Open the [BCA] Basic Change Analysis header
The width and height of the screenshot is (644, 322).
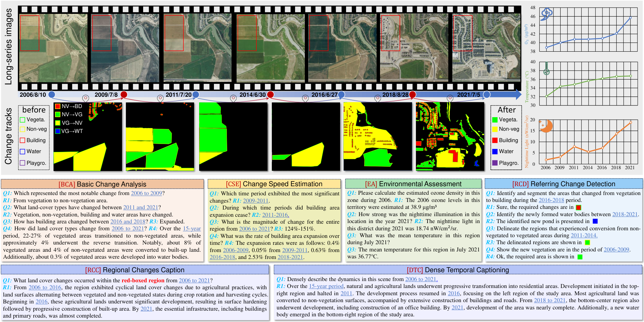102,184
